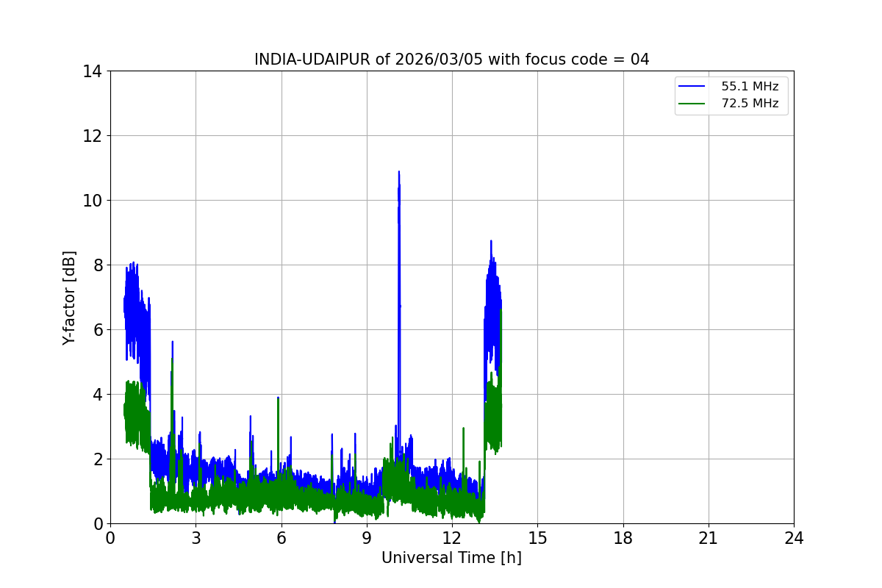Click the y-axis tick label 2

[x=96, y=459]
